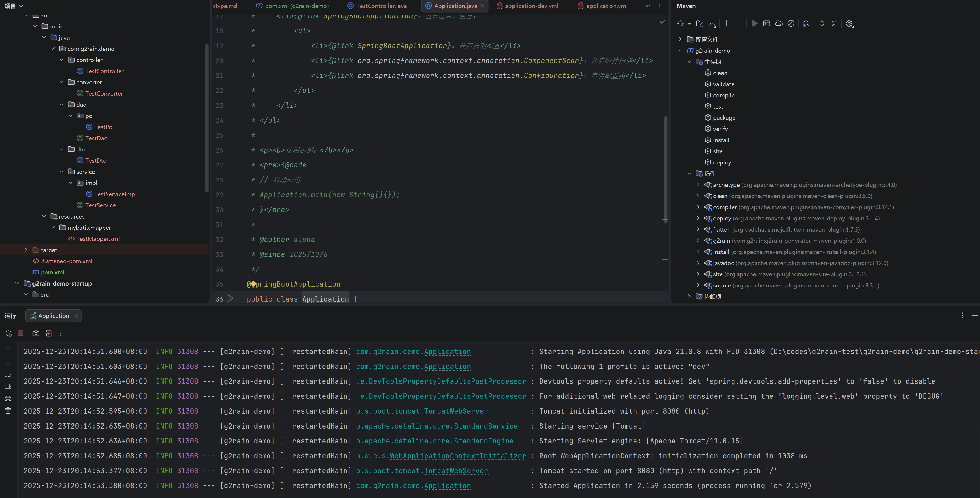Viewport: 980px width, 498px height.
Task: Expand the compiler Maven plugin node
Action: [698, 207]
